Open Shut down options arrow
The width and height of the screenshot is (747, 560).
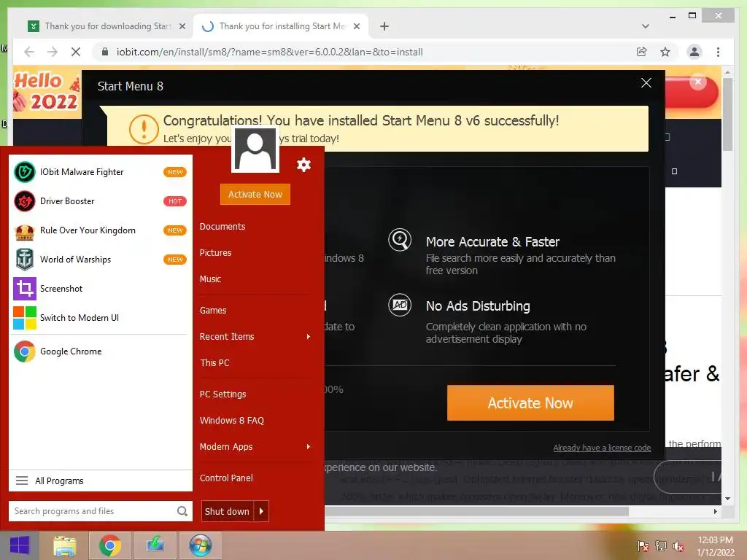coord(261,511)
